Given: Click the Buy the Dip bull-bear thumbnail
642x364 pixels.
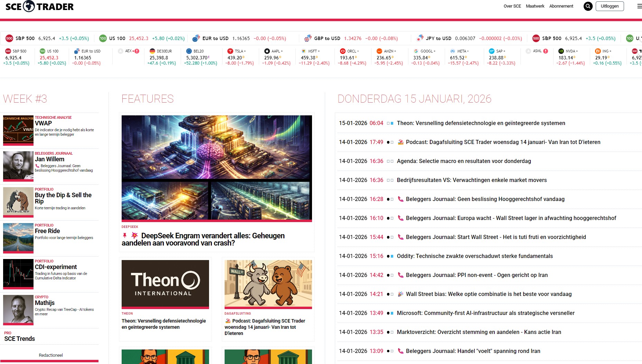Looking at the screenshot, I should point(18,201).
